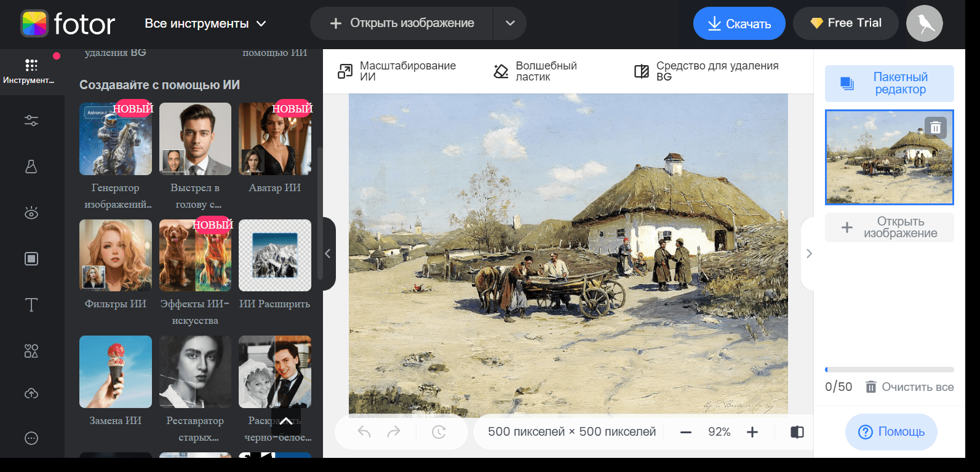Select the flask effects icon in sidebar

[x=31, y=167]
